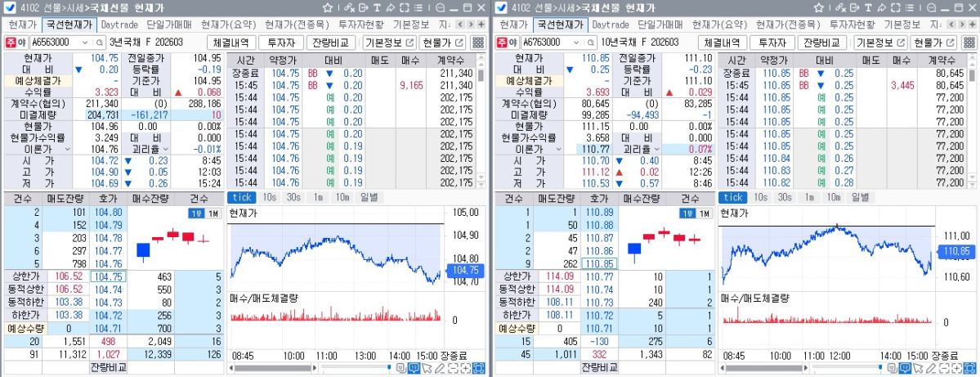Open the A6763000 code dropdown
The width and height of the screenshot is (980, 377).
[x=576, y=43]
